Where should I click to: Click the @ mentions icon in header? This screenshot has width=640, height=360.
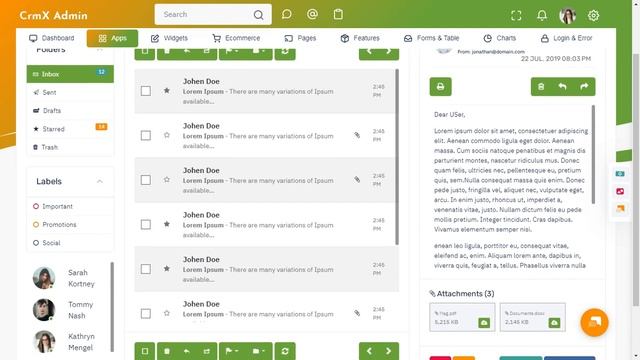click(312, 15)
